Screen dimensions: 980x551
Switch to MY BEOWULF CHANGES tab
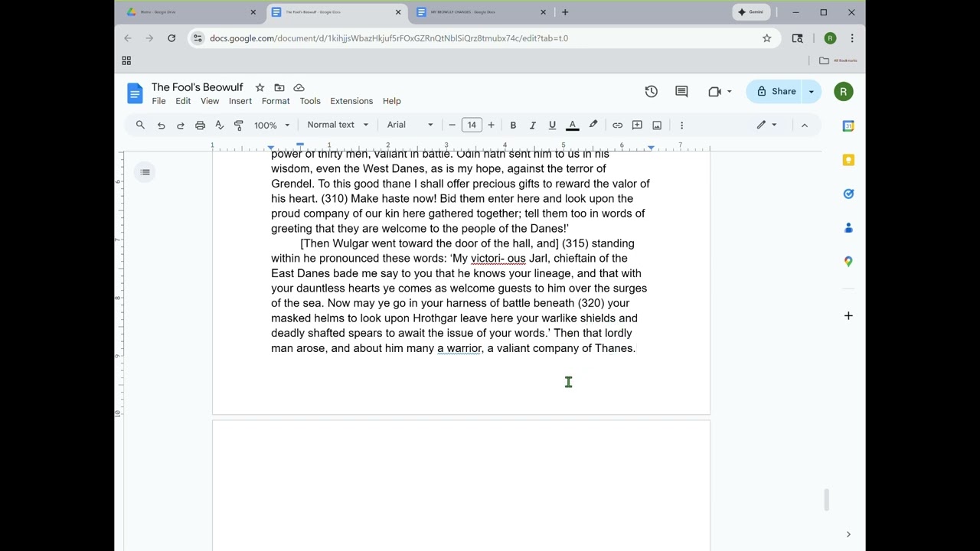[482, 12]
